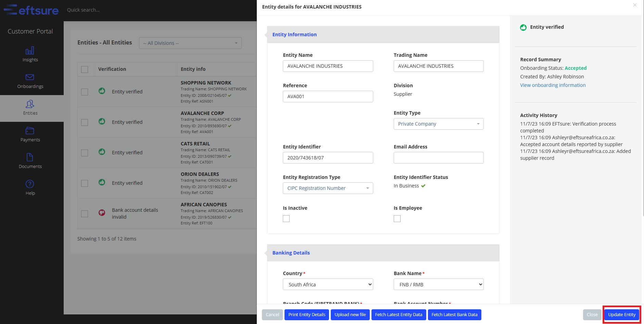Collapse the Entity Information section header
The image size is (644, 324).
[383, 35]
